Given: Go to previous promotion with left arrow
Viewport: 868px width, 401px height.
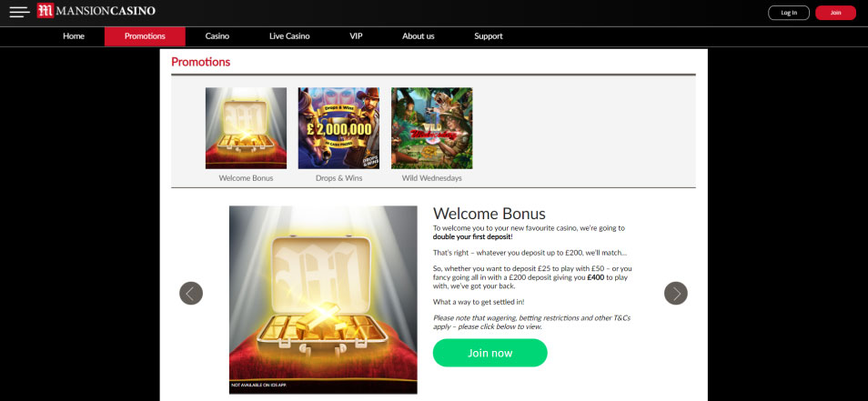Looking at the screenshot, I should pos(191,293).
